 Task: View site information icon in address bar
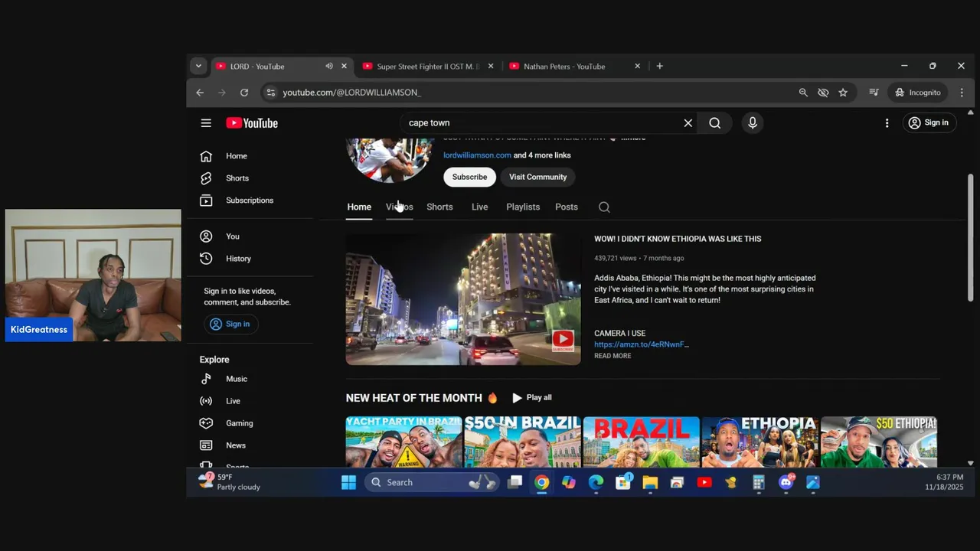pyautogui.click(x=269, y=93)
